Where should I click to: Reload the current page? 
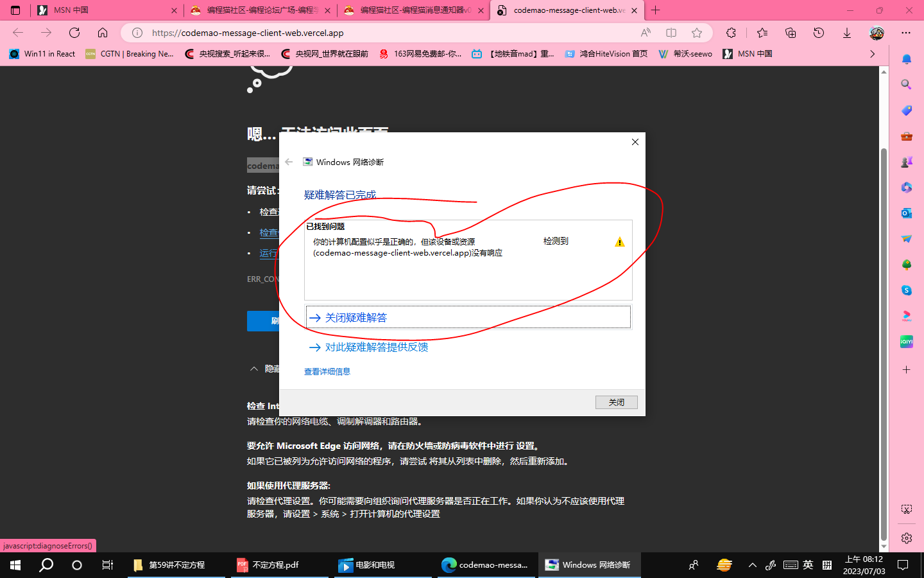[x=74, y=33]
